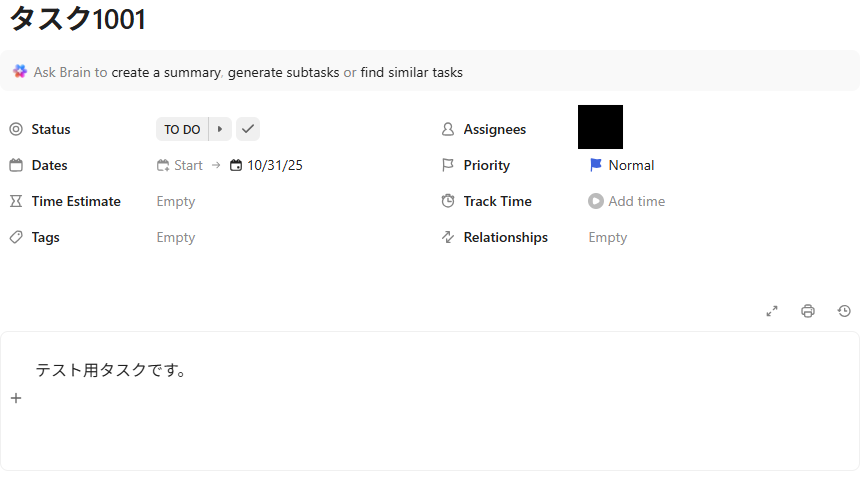Image resolution: width=868 pixels, height=478 pixels.
Task: Add tags in the empty Tags field
Action: pyautogui.click(x=176, y=237)
